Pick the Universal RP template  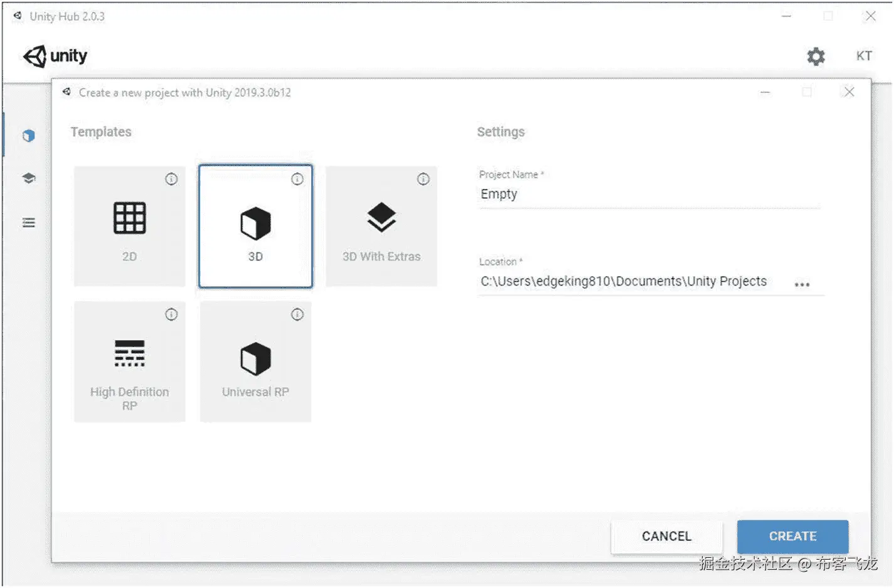point(255,361)
